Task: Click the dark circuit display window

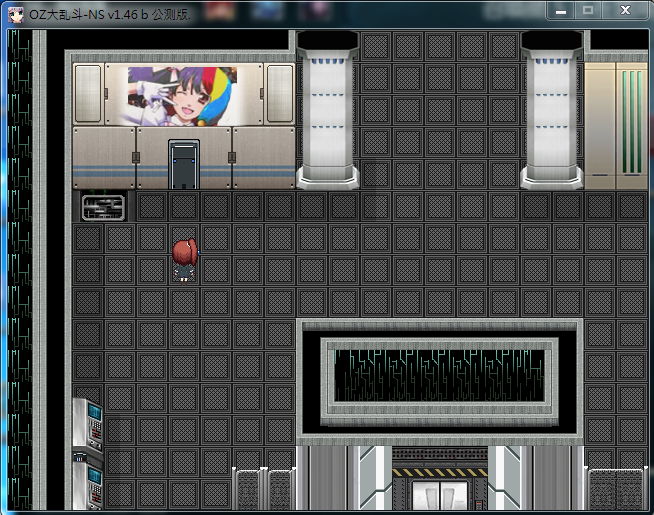Action: pyautogui.click(x=439, y=376)
